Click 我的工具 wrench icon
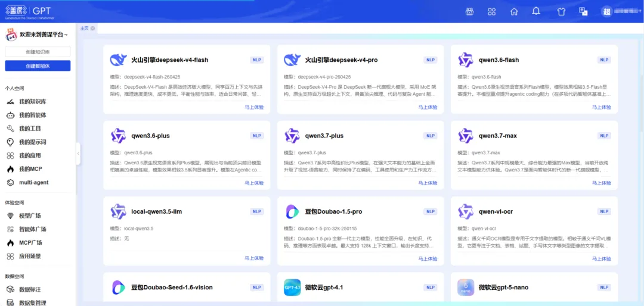 coord(11,129)
